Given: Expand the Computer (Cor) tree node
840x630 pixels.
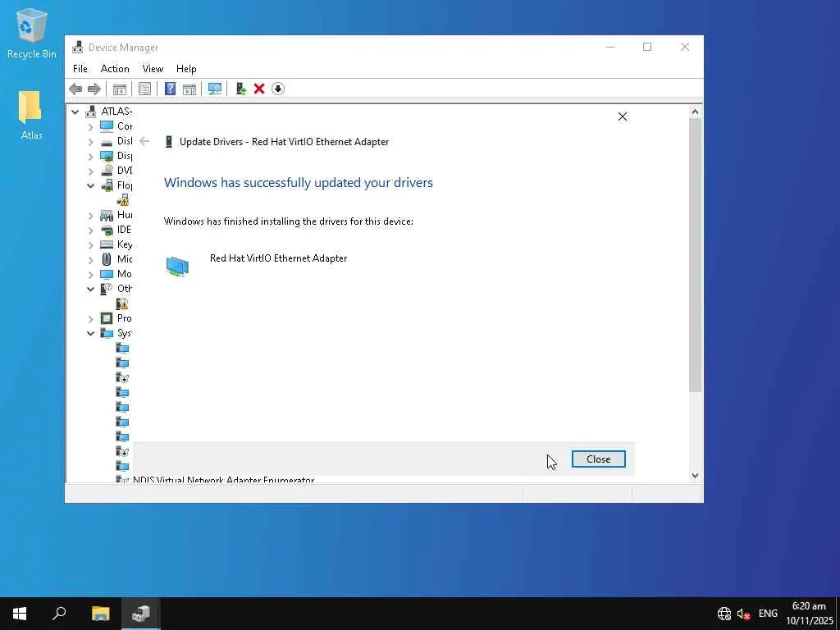Looking at the screenshot, I should 90,127.
